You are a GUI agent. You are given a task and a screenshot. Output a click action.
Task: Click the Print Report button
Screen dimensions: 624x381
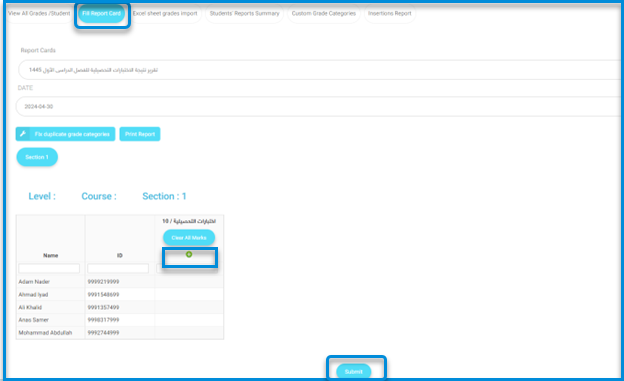coord(140,134)
